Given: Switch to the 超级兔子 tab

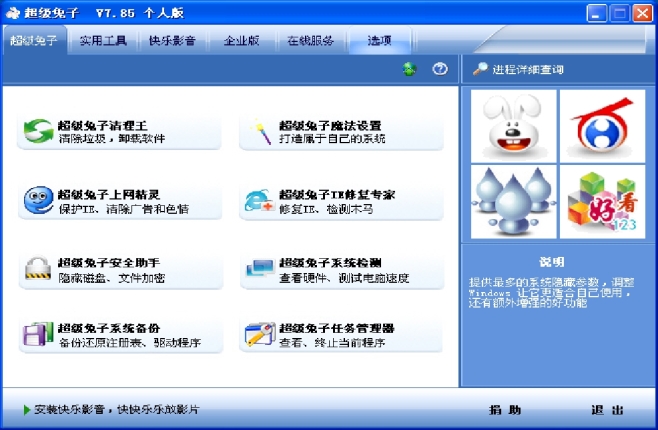Looking at the screenshot, I should [34, 40].
